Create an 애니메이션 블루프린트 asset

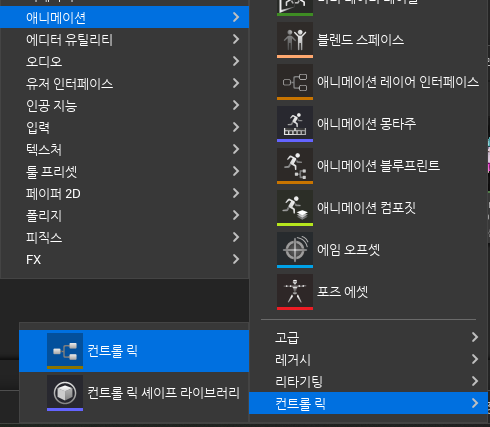tap(368, 166)
